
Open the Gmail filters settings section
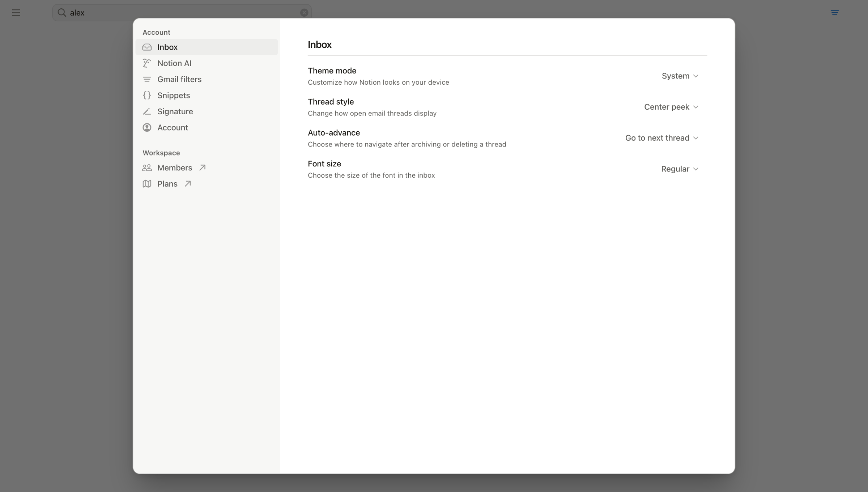tap(207, 79)
